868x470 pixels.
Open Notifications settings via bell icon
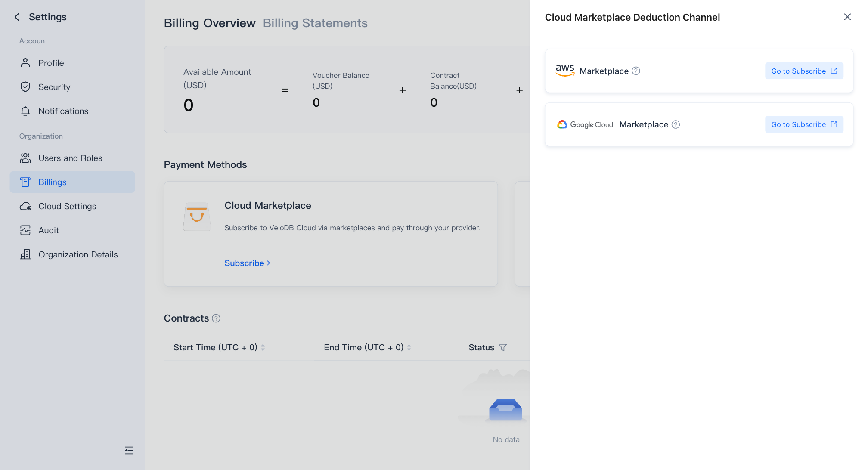(25, 111)
